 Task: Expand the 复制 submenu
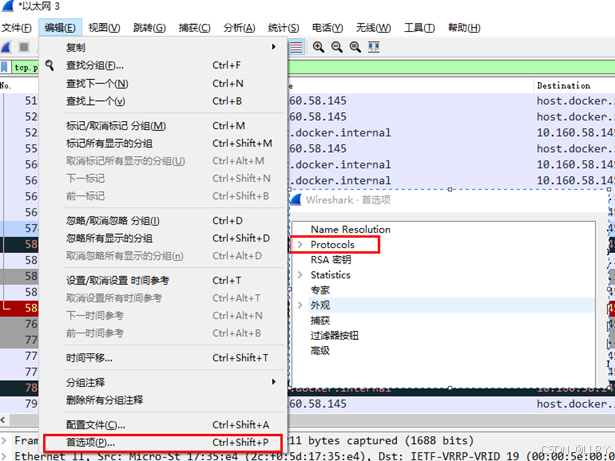point(163,47)
